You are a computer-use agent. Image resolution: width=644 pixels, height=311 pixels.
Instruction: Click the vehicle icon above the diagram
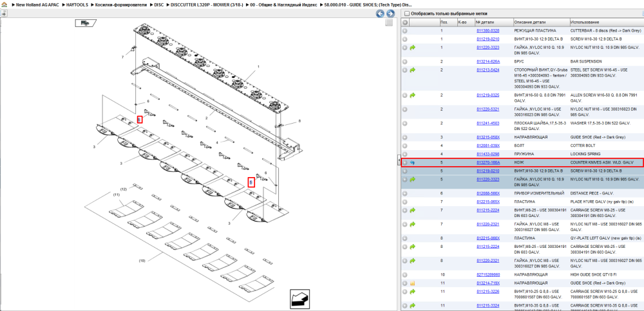pos(86,23)
